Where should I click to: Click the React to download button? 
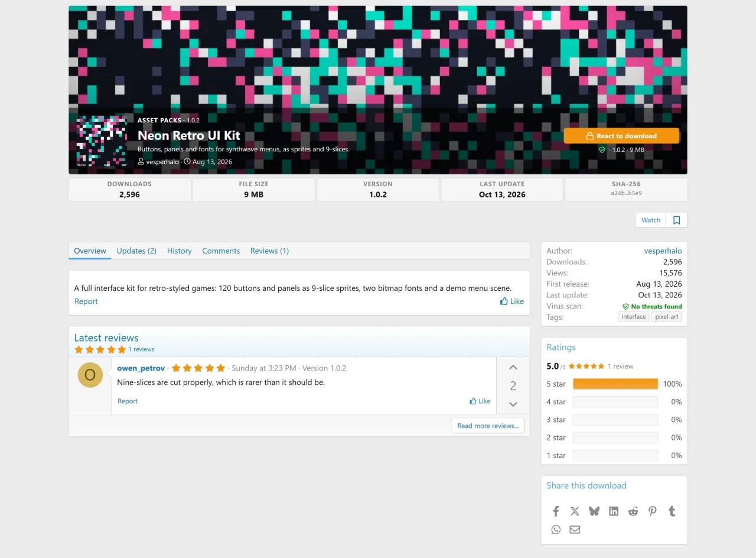[x=621, y=136]
